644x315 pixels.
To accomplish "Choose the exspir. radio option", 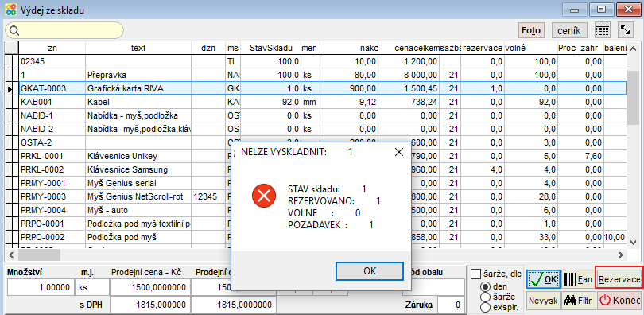I will coord(485,306).
